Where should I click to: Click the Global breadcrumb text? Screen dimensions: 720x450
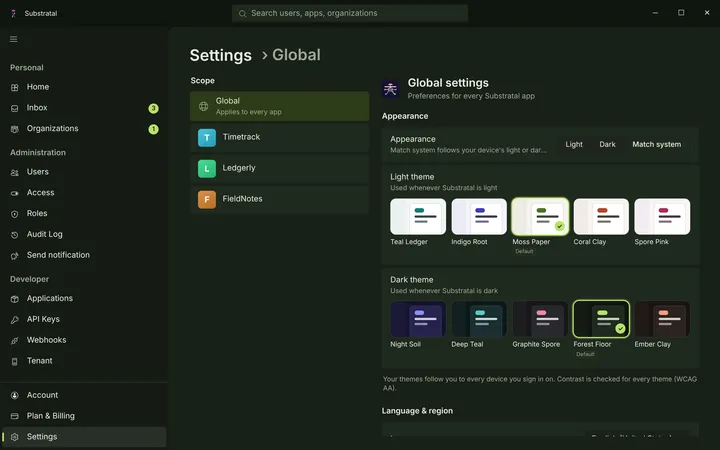coord(296,55)
